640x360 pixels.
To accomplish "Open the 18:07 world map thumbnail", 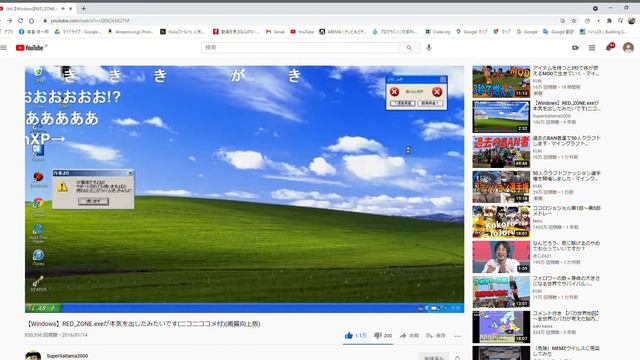I will pos(501,327).
